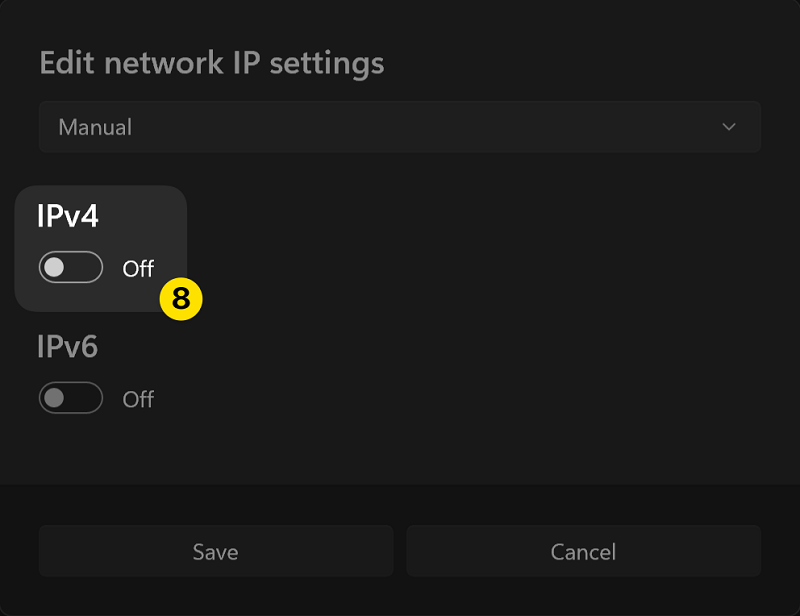
Task: Click the Off label beside IPv6
Action: coord(138,399)
